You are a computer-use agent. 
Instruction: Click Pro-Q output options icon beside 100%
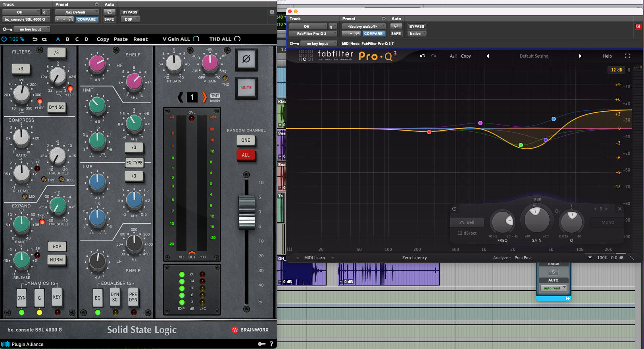coord(590,258)
